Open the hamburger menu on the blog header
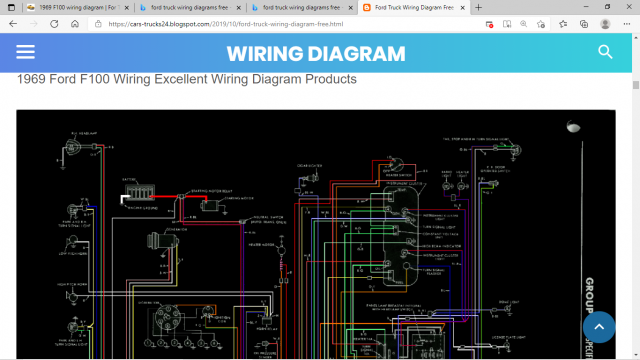This screenshot has height=360, width=640. point(25,52)
